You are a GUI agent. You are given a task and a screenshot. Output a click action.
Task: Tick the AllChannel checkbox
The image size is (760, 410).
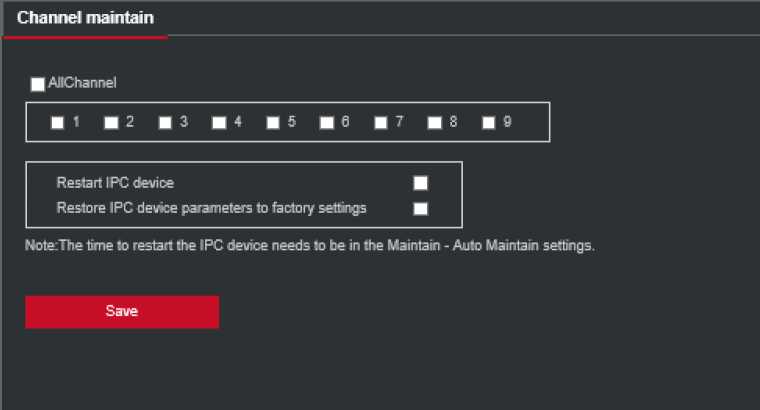[x=38, y=84]
